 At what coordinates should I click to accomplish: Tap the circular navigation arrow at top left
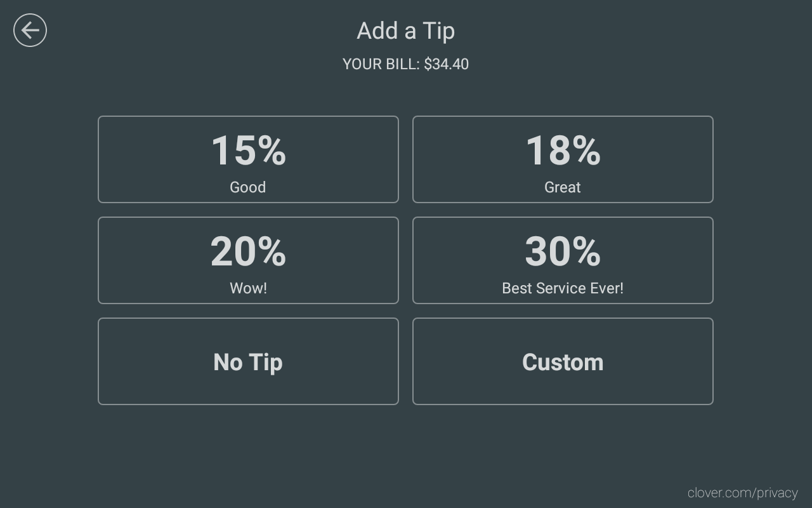point(30,30)
